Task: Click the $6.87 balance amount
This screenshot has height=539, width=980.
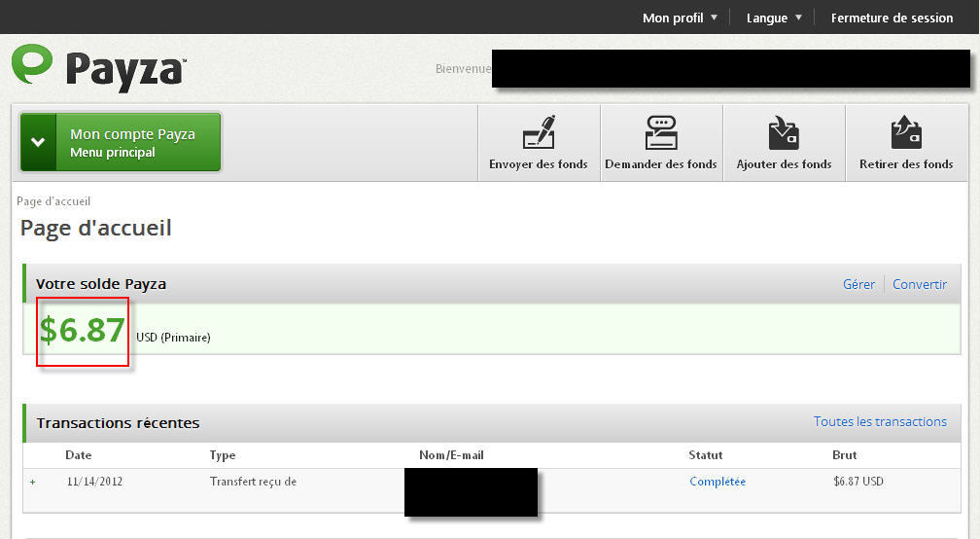Action: point(82,330)
